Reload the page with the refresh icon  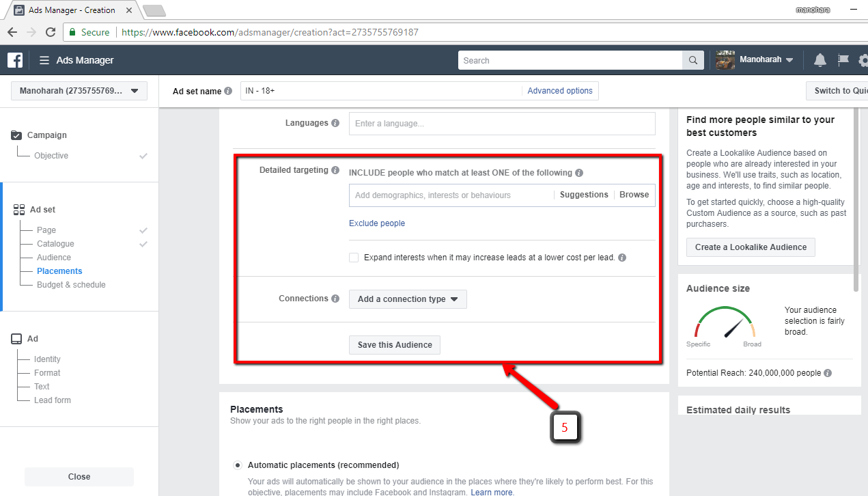coord(51,32)
